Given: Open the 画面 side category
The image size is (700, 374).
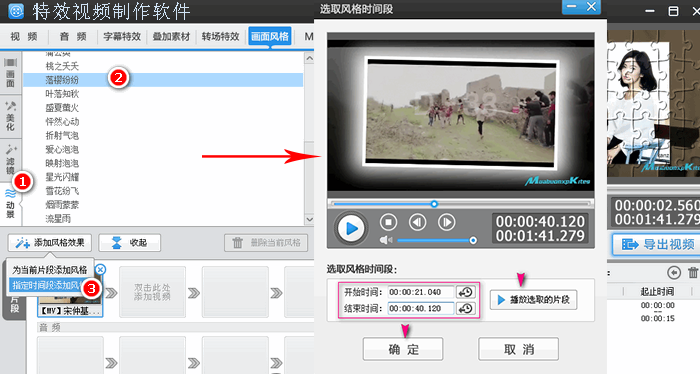Looking at the screenshot, I should [10, 72].
